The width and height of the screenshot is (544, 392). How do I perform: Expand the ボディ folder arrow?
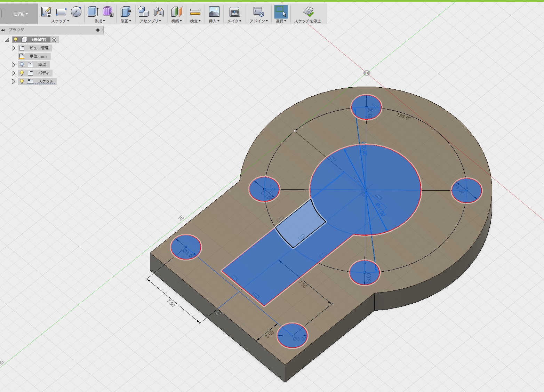13,73
